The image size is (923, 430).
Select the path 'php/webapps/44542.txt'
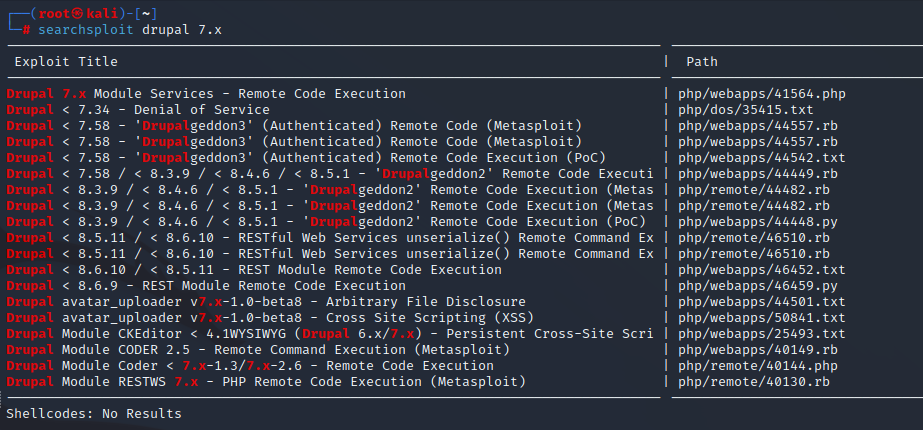(x=762, y=158)
